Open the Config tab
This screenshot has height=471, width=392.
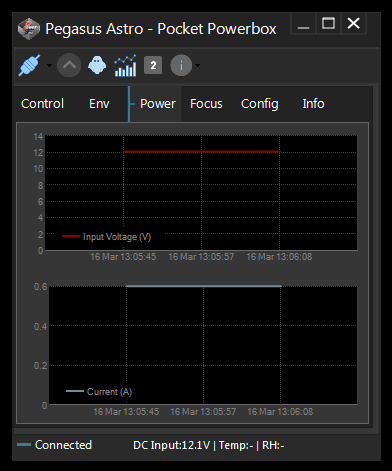[x=260, y=104]
